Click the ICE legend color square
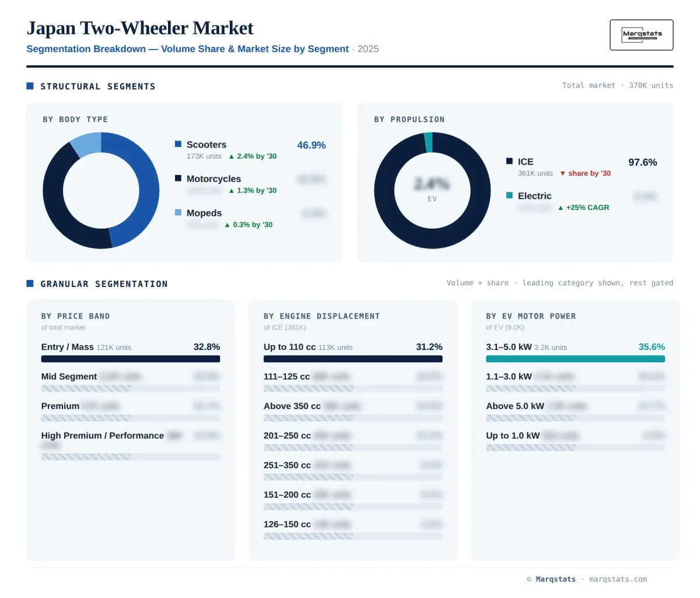Screen dimensions: 700x598 click(509, 161)
